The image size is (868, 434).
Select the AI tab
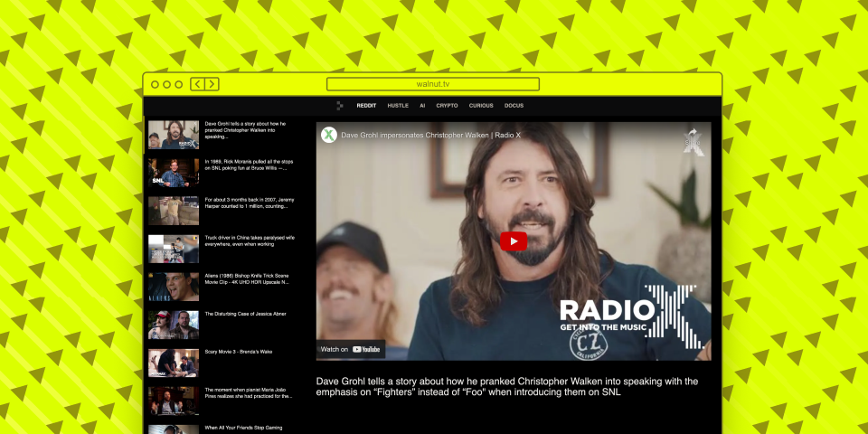(x=422, y=106)
